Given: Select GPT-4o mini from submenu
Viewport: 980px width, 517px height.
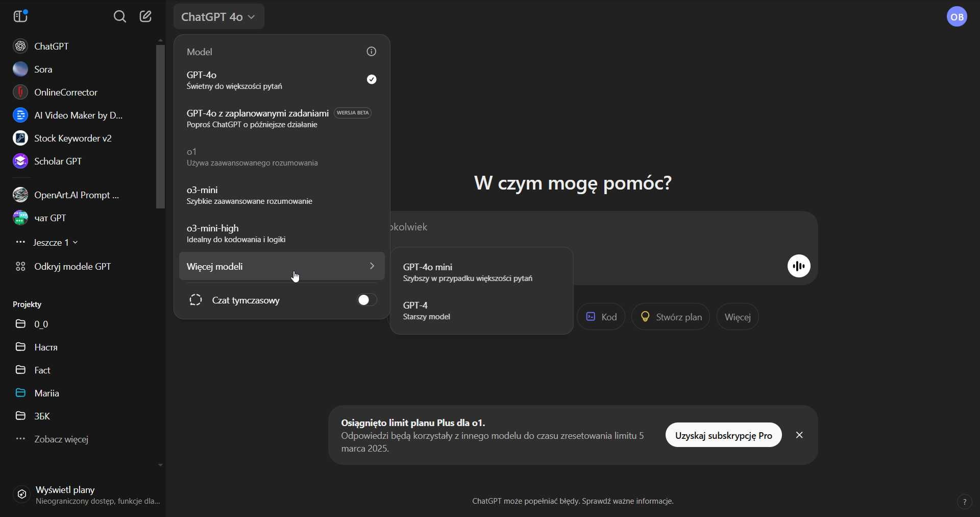Looking at the screenshot, I should (482, 272).
